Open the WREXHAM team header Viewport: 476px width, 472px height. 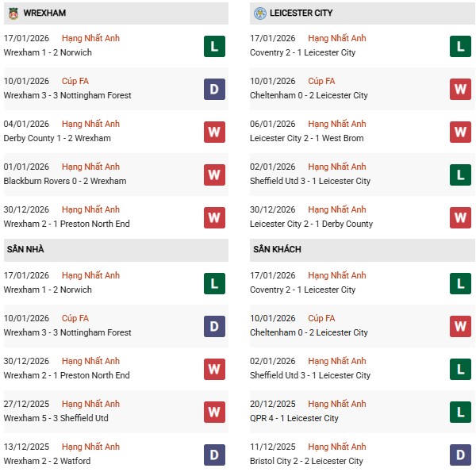point(45,13)
